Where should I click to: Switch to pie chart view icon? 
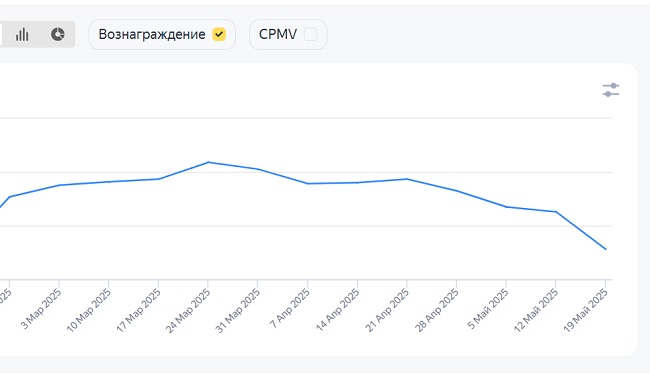click(x=58, y=34)
